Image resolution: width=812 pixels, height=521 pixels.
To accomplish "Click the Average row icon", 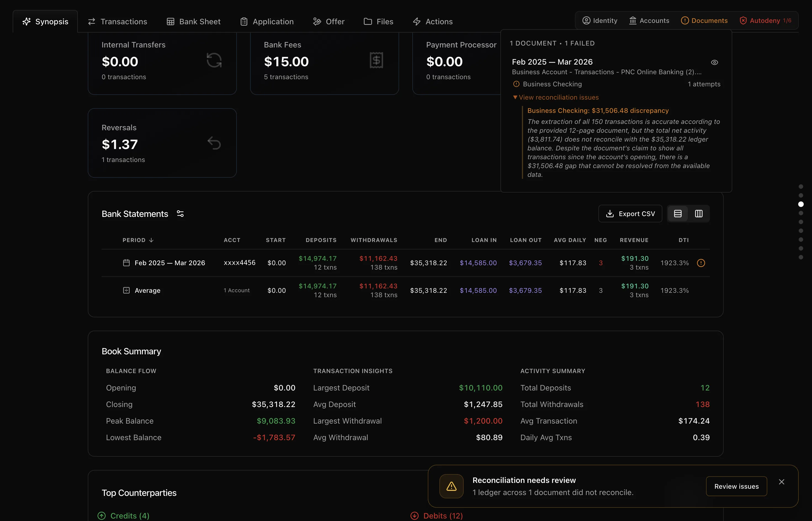I will pyautogui.click(x=126, y=291).
